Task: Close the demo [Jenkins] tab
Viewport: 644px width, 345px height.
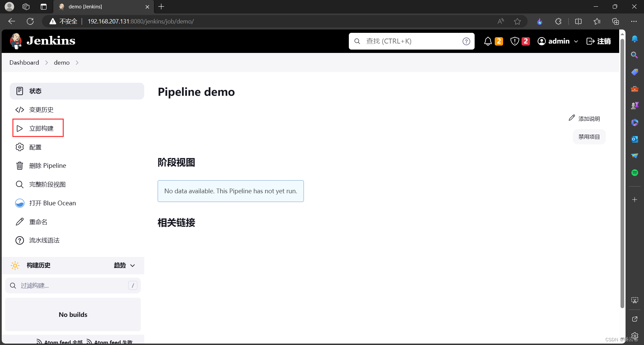Action: (147, 7)
